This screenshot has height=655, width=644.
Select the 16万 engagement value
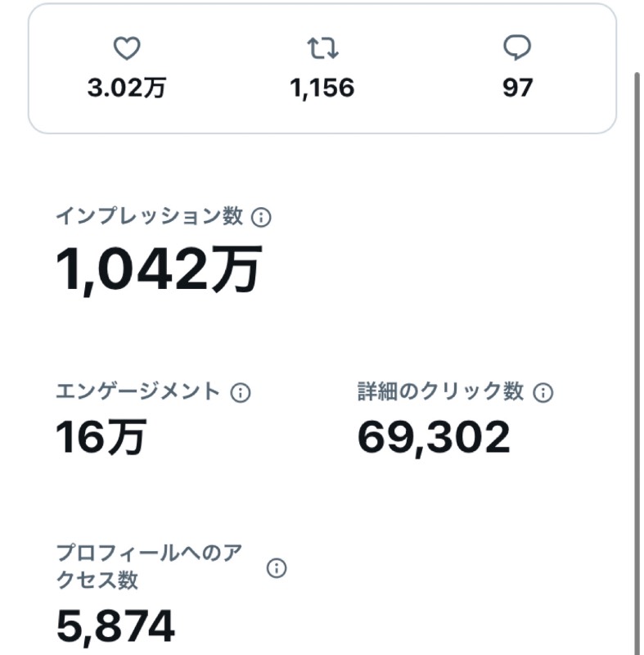pos(101,436)
